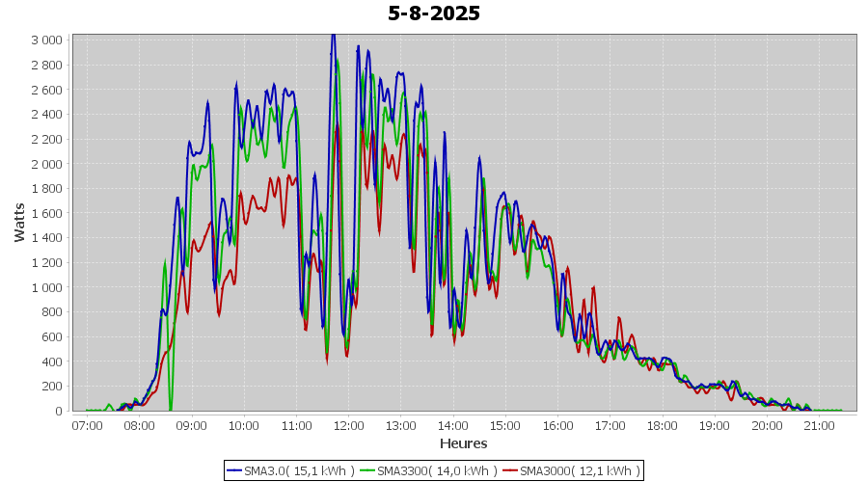Click the 17:00 time axis tick
Viewport: 868px width, 482px height.
[x=610, y=425]
